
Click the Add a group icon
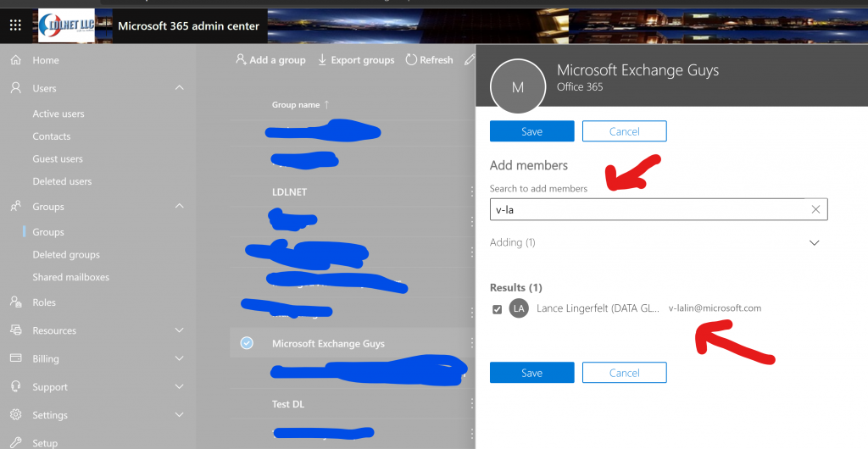pyautogui.click(x=241, y=59)
